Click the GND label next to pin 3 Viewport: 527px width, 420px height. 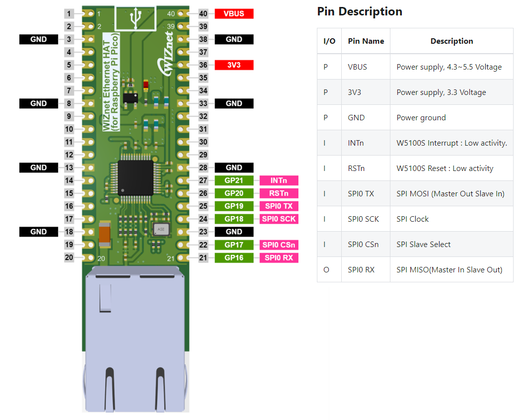39,39
